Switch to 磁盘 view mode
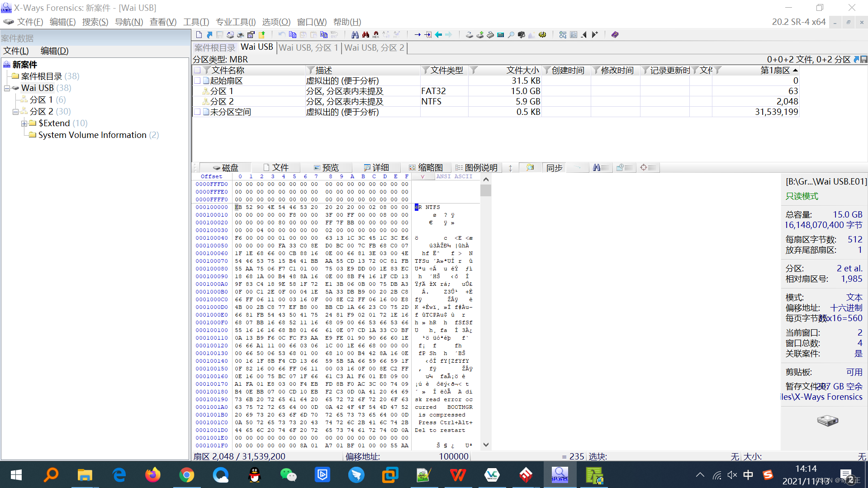Image resolution: width=868 pixels, height=488 pixels. [225, 168]
